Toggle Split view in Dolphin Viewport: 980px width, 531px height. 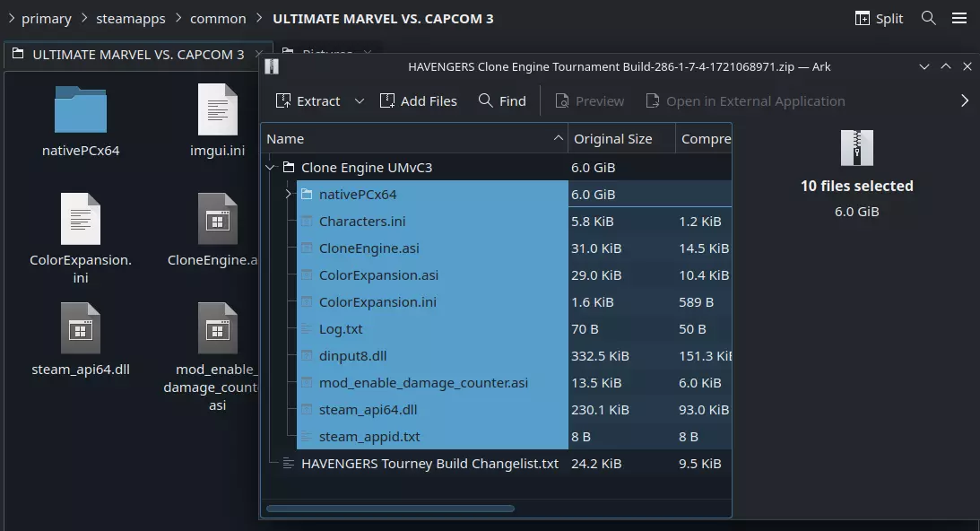pyautogui.click(x=879, y=19)
